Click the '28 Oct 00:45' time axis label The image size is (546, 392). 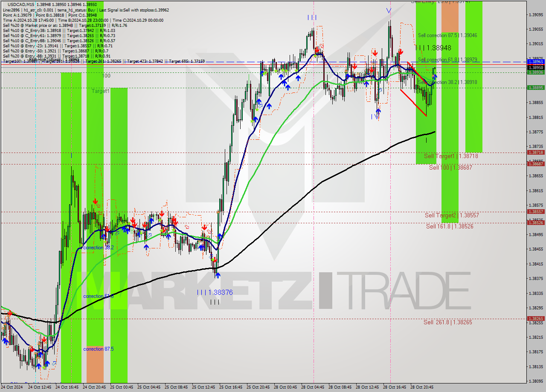click(x=285, y=387)
